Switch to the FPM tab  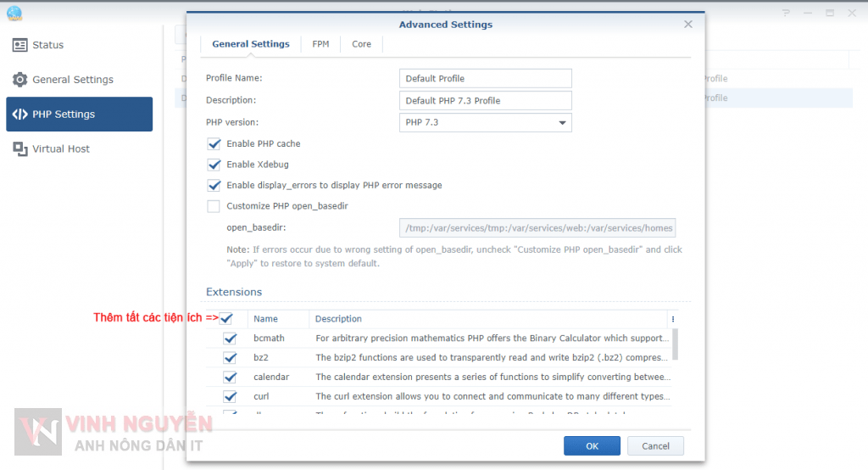(320, 44)
